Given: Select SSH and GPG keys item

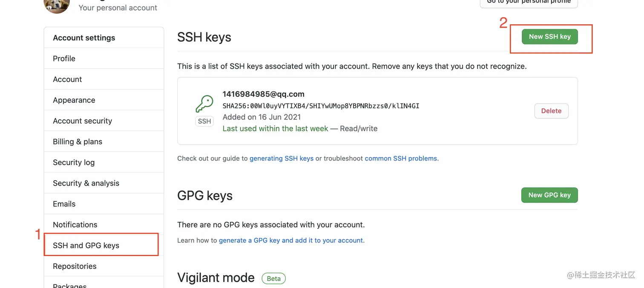Looking at the screenshot, I should (x=86, y=245).
